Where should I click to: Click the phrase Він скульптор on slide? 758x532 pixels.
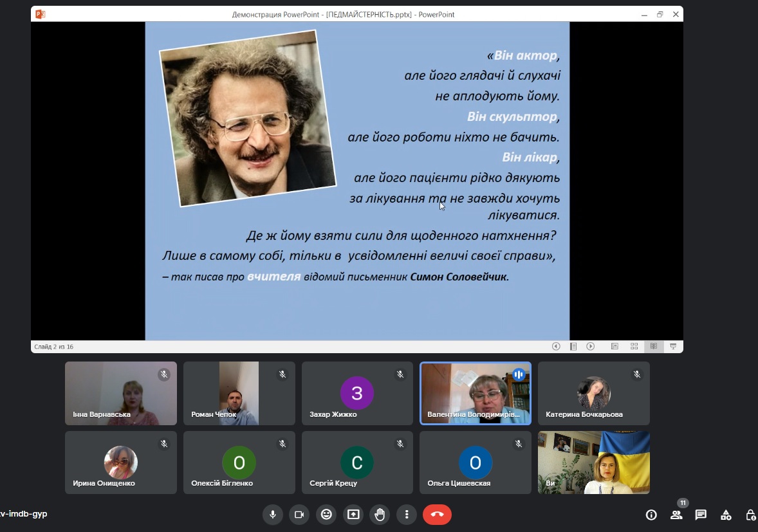point(512,116)
